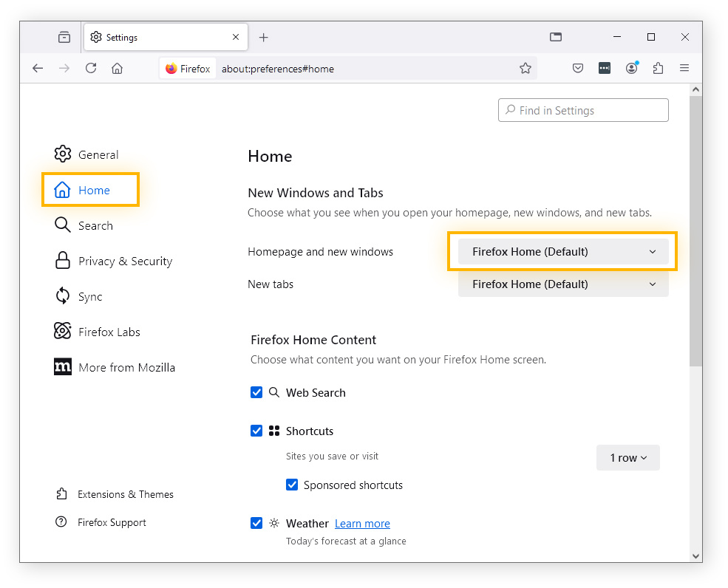Change shortcuts "1 row" dropdown
728x588 pixels.
[627, 458]
